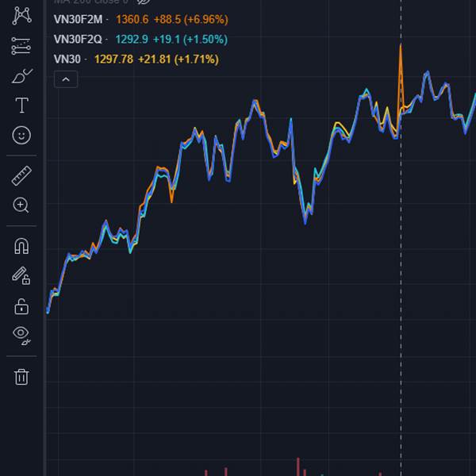Toggle Magnet mode
476x476 pixels.
tap(21, 246)
